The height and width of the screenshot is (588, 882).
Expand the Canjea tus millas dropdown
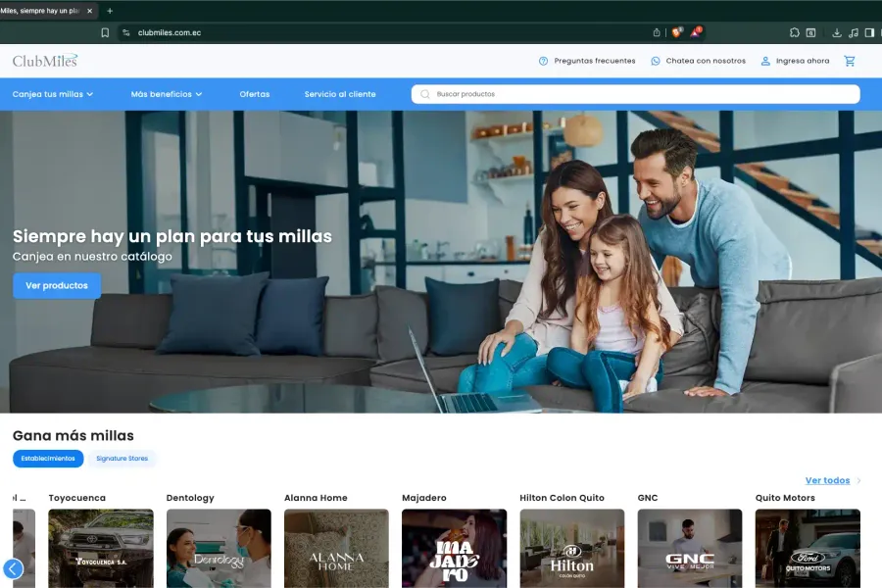(53, 94)
